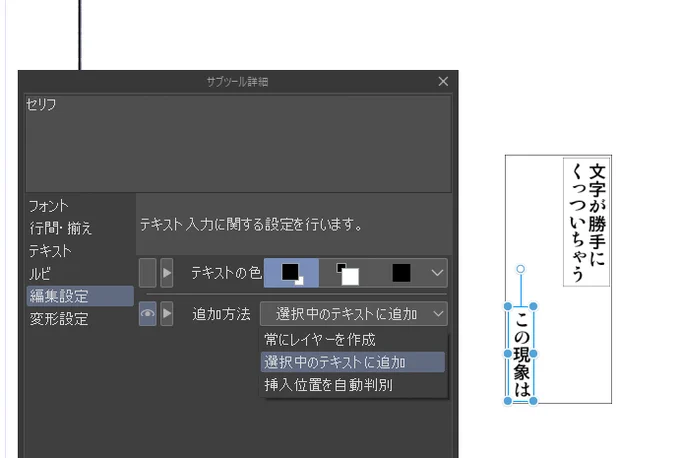The image size is (680, 458).
Task: Click the selected この現象は text
Action: coord(521,354)
